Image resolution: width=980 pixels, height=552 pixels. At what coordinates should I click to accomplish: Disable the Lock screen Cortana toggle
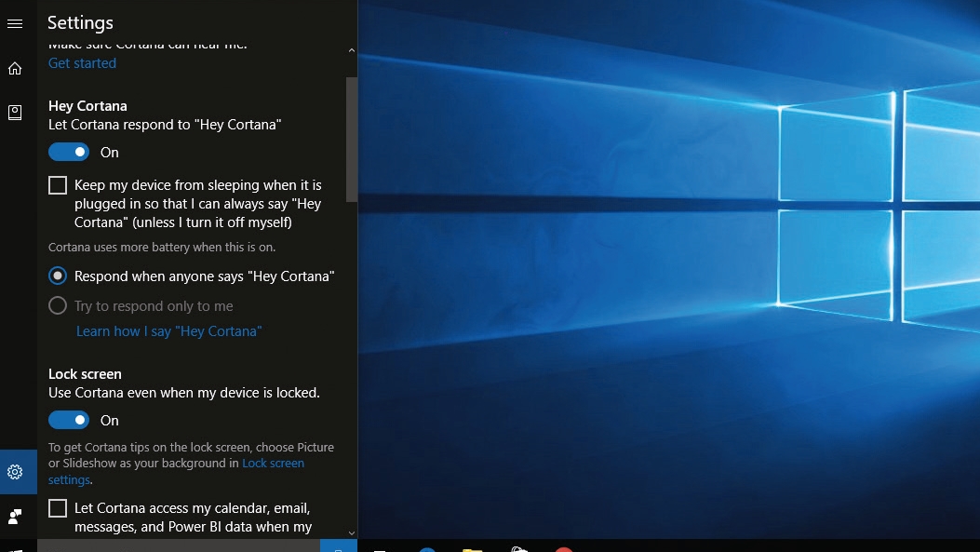point(69,420)
